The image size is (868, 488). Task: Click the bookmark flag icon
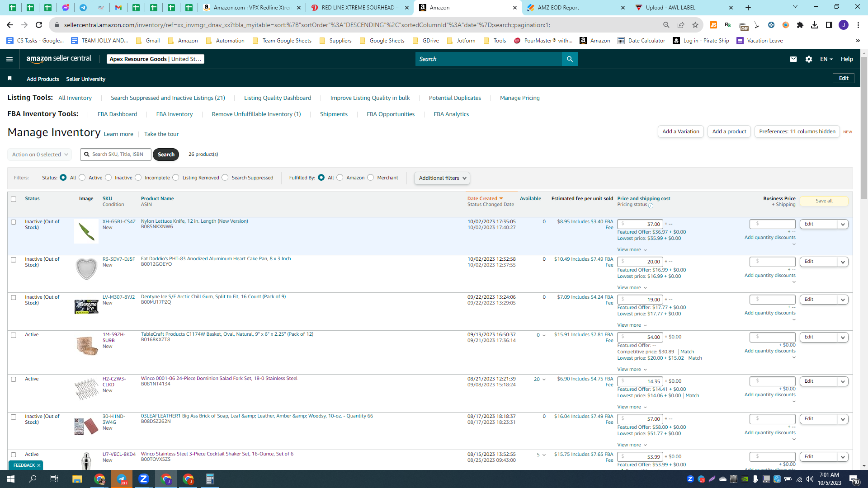pos(10,79)
